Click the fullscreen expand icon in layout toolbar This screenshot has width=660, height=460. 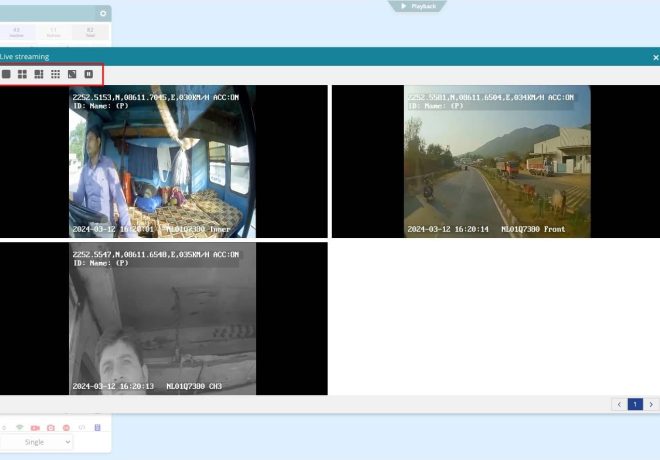[72, 74]
